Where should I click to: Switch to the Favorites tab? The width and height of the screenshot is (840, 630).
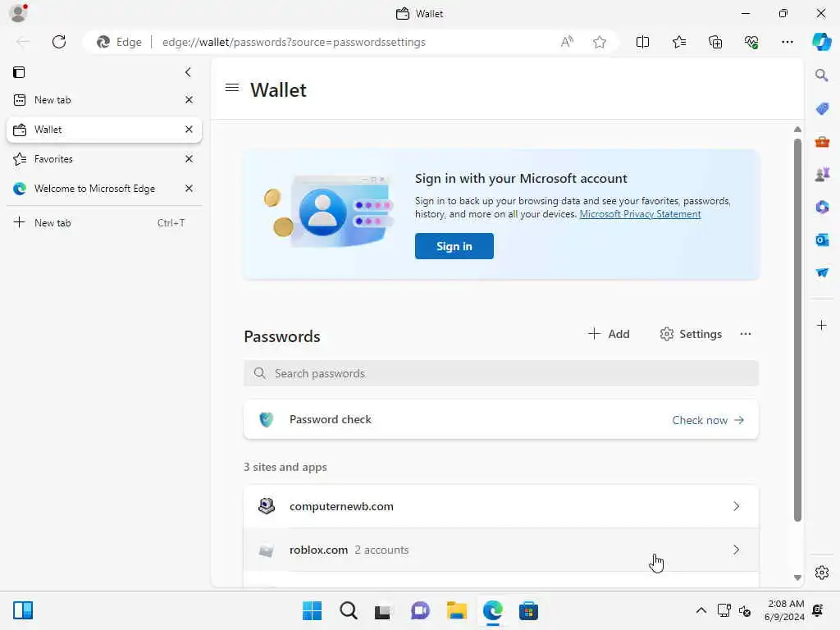pos(104,159)
